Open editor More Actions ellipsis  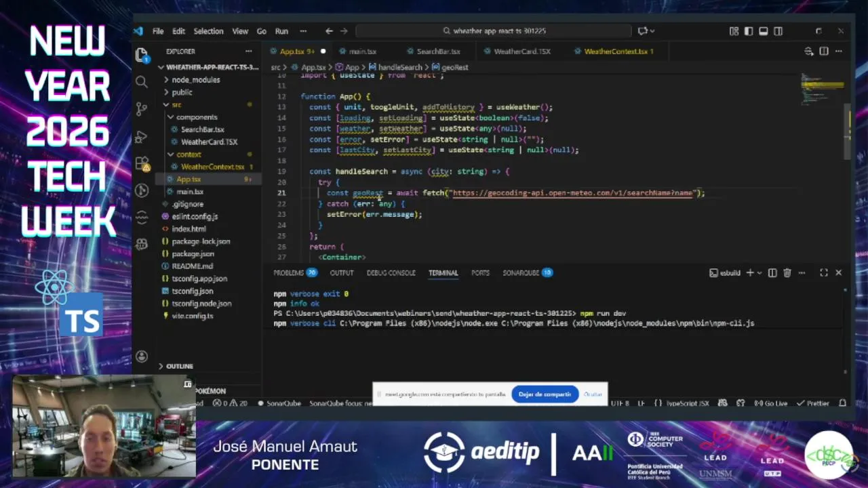tap(840, 52)
